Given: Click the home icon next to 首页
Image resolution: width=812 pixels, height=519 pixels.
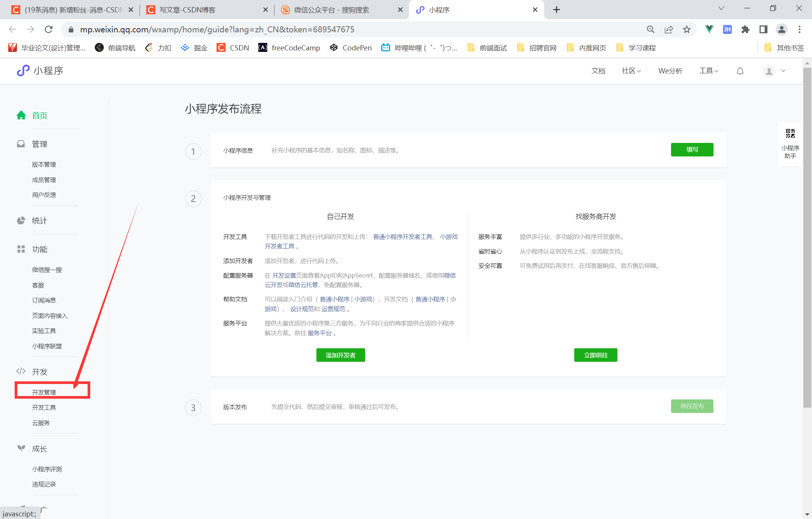Looking at the screenshot, I should coord(21,115).
